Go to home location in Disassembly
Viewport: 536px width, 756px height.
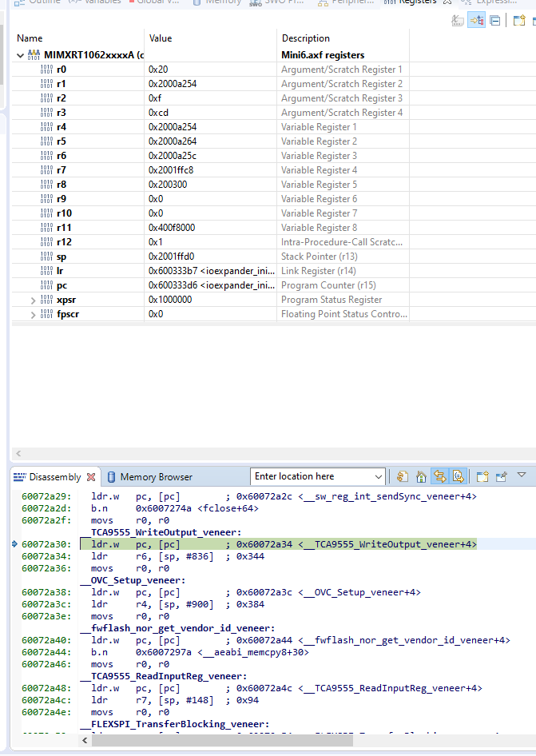tap(421, 477)
